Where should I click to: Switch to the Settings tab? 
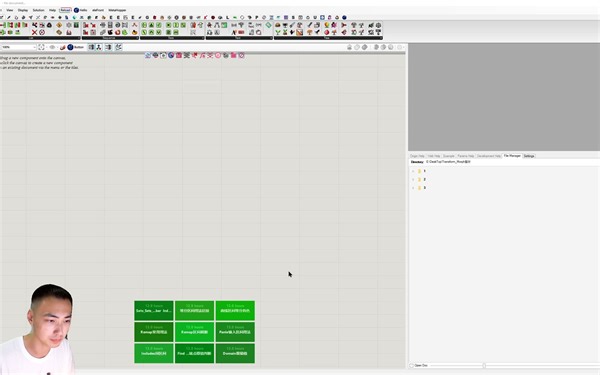tap(529, 156)
